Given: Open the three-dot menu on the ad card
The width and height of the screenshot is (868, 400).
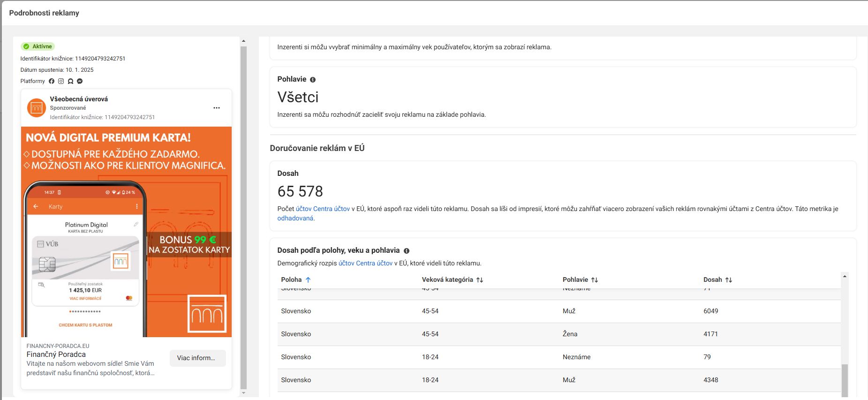Looking at the screenshot, I should 217,108.
